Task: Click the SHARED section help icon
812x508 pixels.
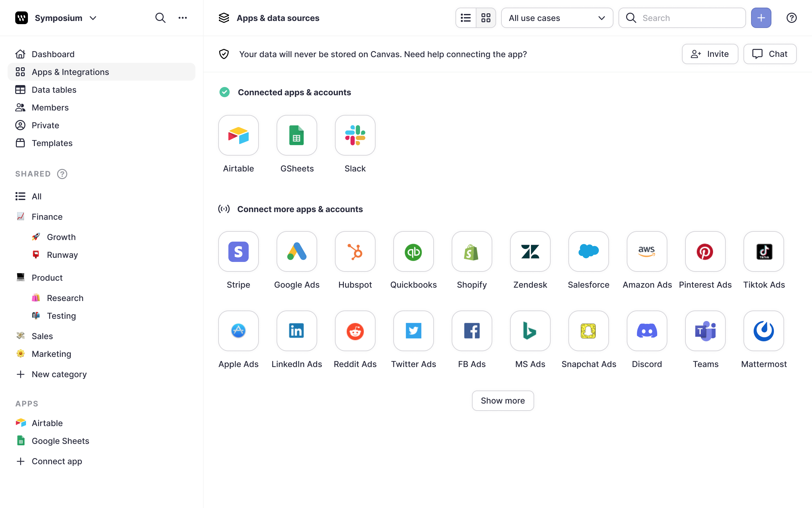Action: pos(62,174)
